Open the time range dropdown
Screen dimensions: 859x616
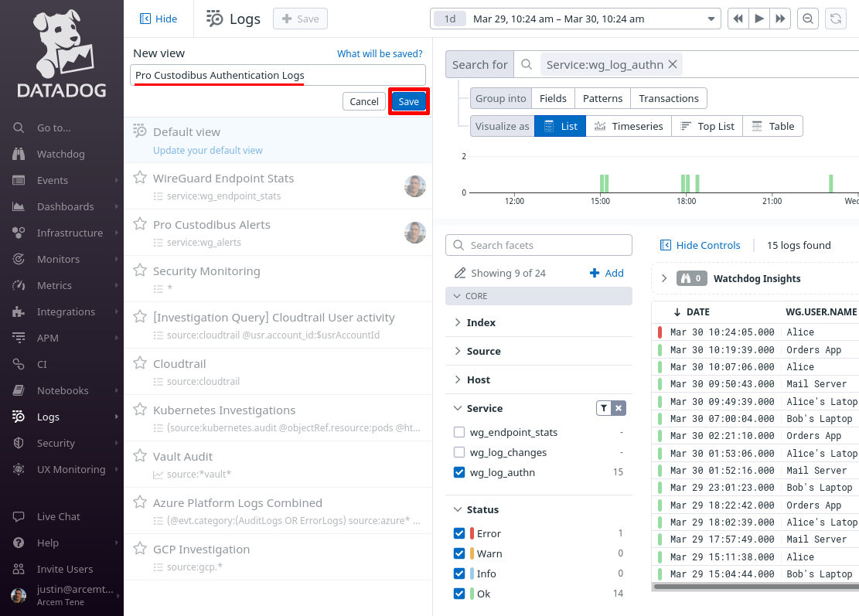711,19
